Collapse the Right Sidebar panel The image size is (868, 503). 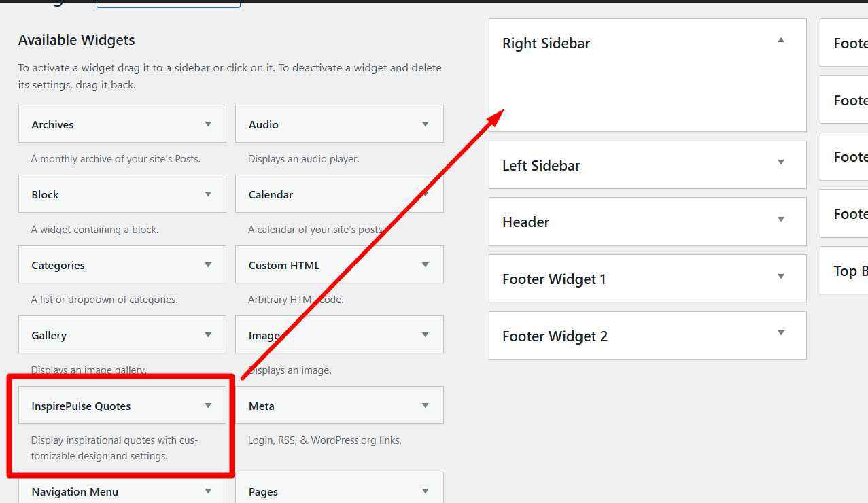(781, 41)
